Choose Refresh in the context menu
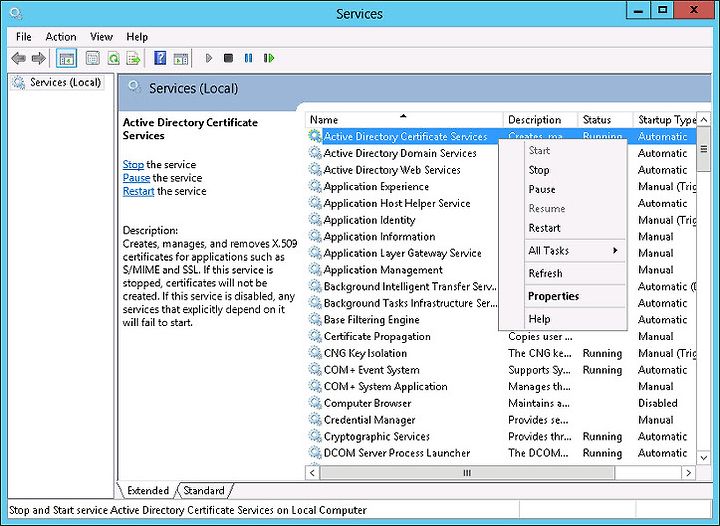This screenshot has width=720, height=526. 563,274
